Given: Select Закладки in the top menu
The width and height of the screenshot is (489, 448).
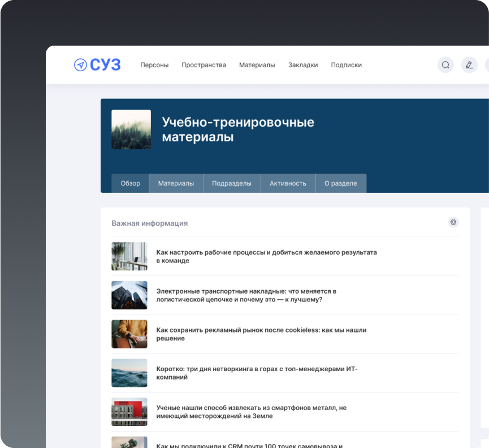Looking at the screenshot, I should click(x=302, y=65).
